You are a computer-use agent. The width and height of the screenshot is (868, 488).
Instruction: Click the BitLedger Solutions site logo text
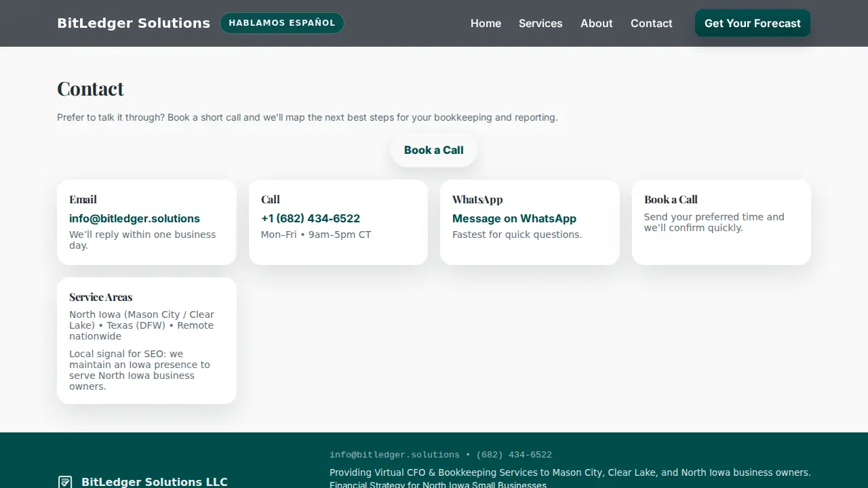[x=134, y=23]
